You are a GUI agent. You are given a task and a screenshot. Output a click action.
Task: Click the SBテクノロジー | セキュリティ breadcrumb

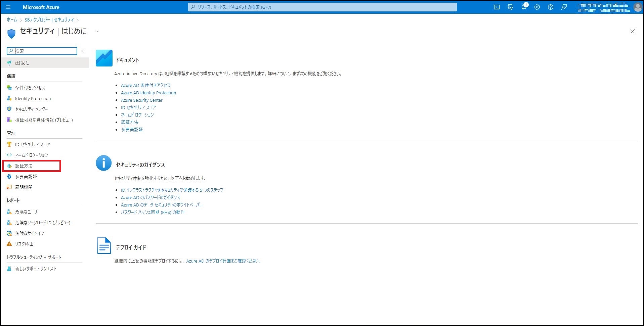49,20
